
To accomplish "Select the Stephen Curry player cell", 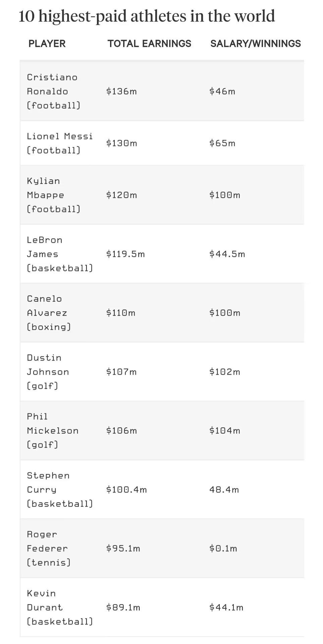I will 59,489.
